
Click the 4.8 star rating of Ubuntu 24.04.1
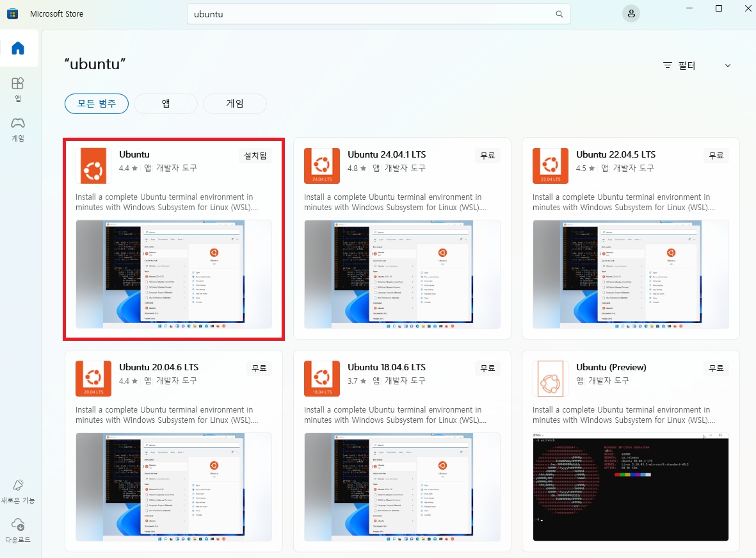click(x=357, y=168)
